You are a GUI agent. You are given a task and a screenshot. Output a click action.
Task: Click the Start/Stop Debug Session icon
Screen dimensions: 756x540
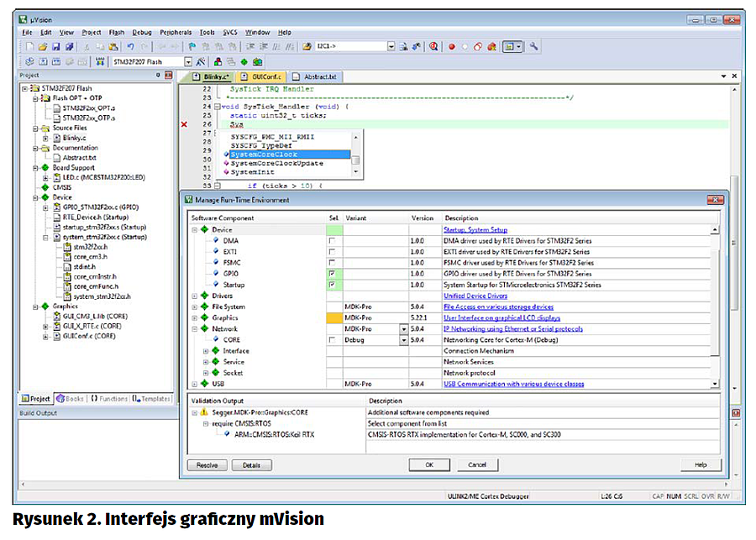[434, 47]
